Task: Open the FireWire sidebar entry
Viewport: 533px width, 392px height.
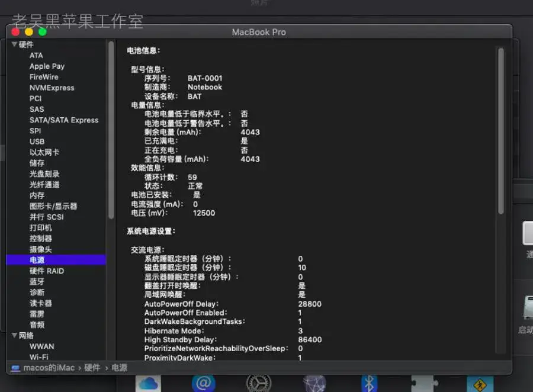Action: point(44,77)
